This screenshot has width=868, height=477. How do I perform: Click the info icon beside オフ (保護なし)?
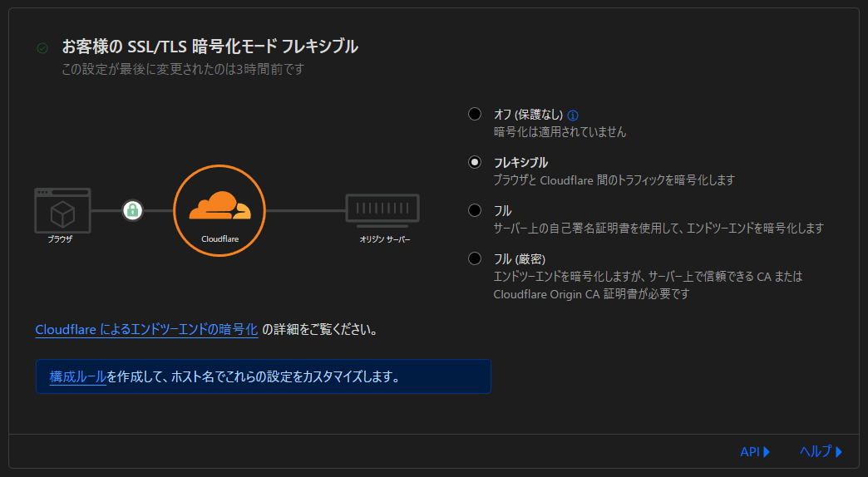[x=573, y=116]
